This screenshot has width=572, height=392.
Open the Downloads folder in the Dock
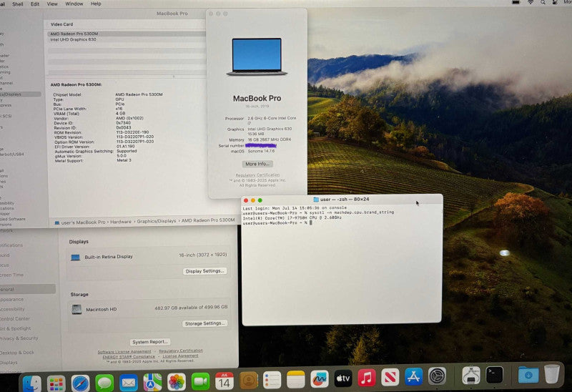[528, 375]
